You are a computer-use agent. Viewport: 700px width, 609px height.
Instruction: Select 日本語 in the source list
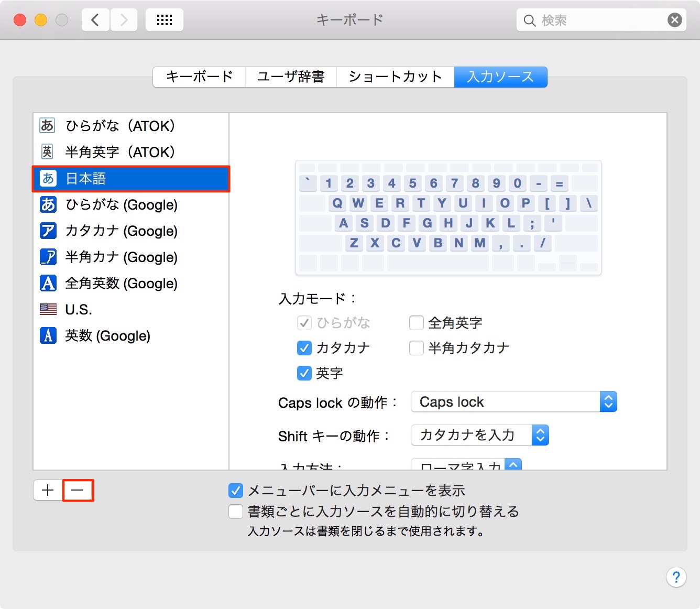[131, 179]
